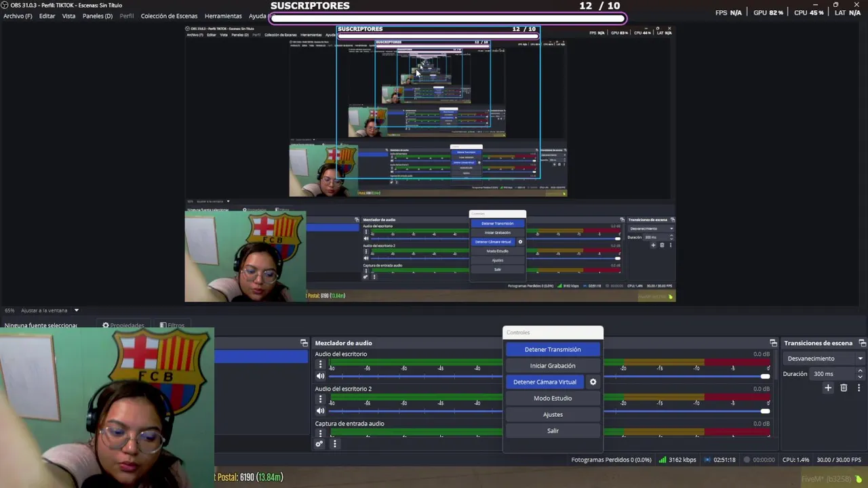The image size is (868, 488).
Task: Click the GPU 82% overlay reading
Action: point(768,13)
